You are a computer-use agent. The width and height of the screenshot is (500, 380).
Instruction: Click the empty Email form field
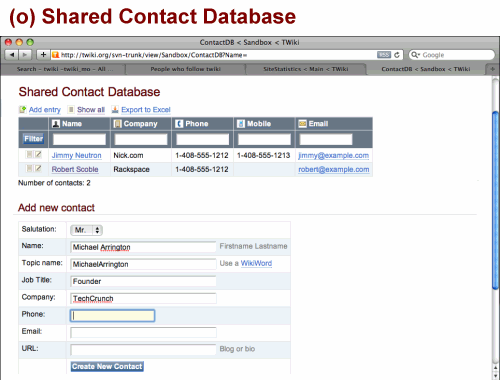tap(143, 332)
